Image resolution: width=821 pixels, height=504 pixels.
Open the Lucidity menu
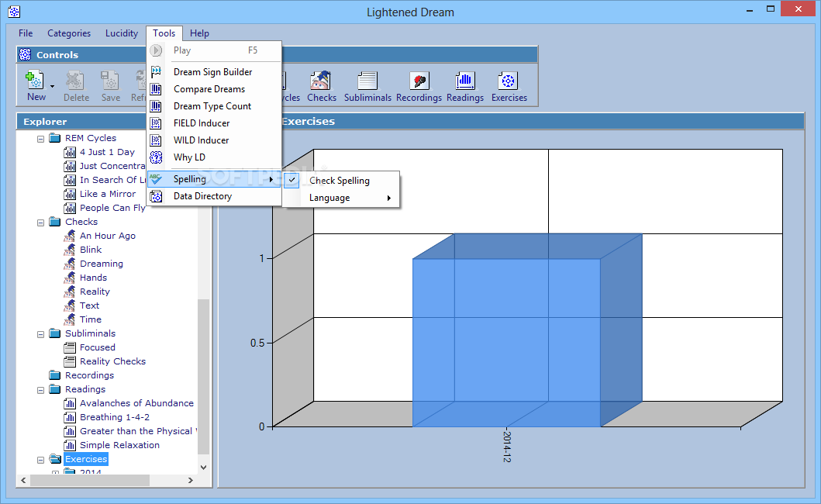pos(122,33)
